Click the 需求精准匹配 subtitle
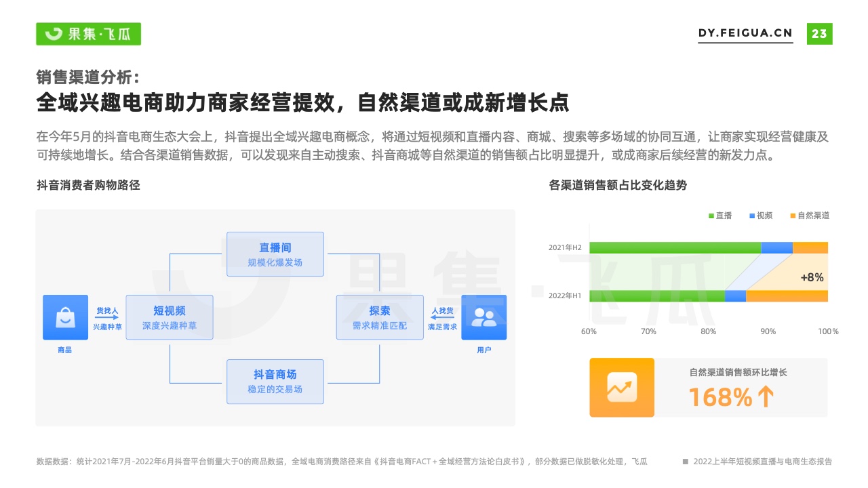This screenshot has height=488, width=868. pos(380,325)
